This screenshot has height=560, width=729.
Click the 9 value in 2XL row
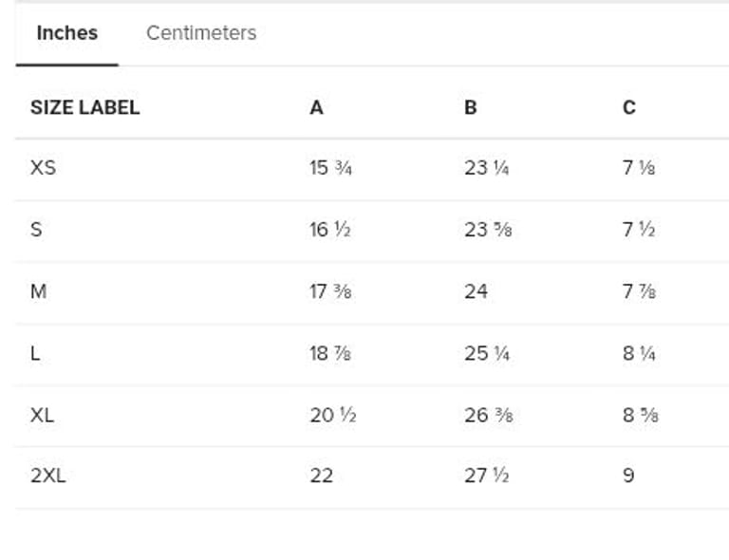click(x=628, y=476)
